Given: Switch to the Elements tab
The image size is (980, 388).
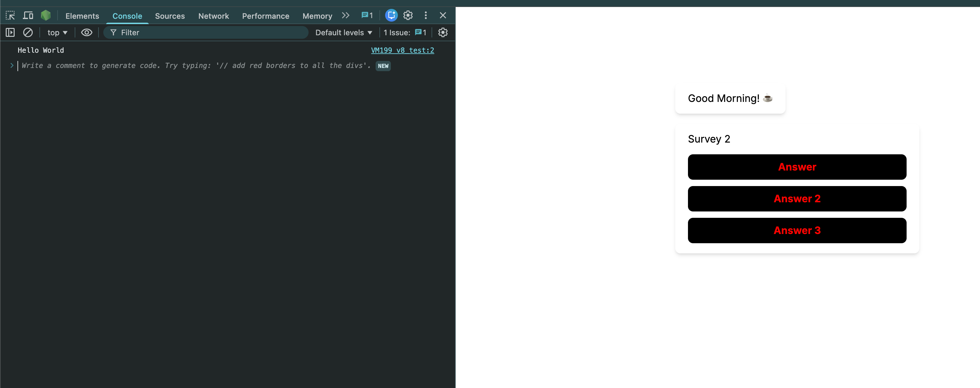Looking at the screenshot, I should [82, 16].
